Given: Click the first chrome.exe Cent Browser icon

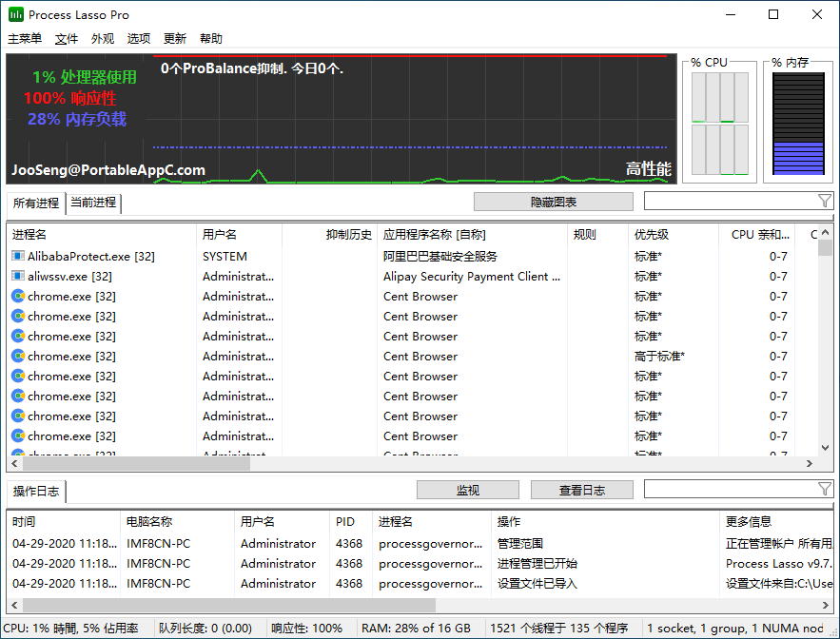Looking at the screenshot, I should pos(18,296).
